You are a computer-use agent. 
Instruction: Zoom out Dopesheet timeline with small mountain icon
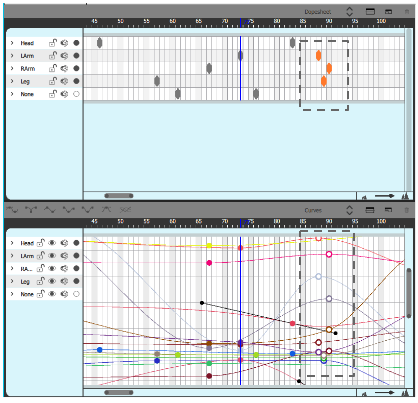[x=364, y=197]
